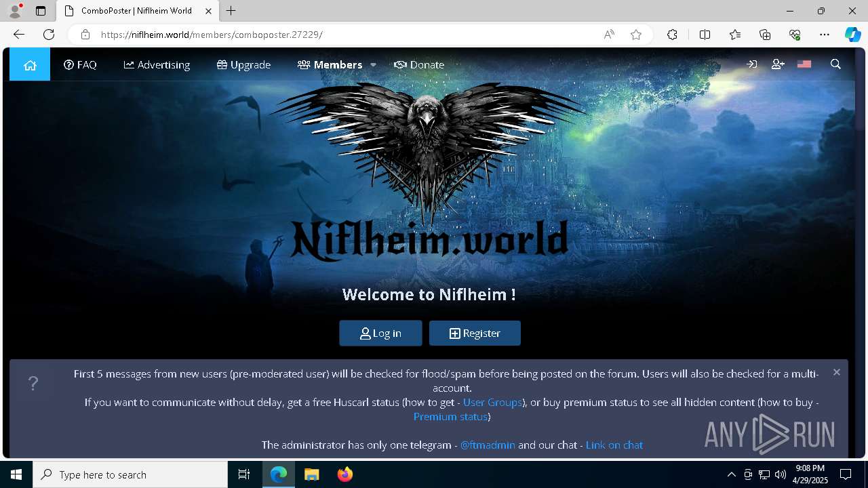Expand the Members dropdown arrow
This screenshot has width=868, height=488.
[373, 65]
